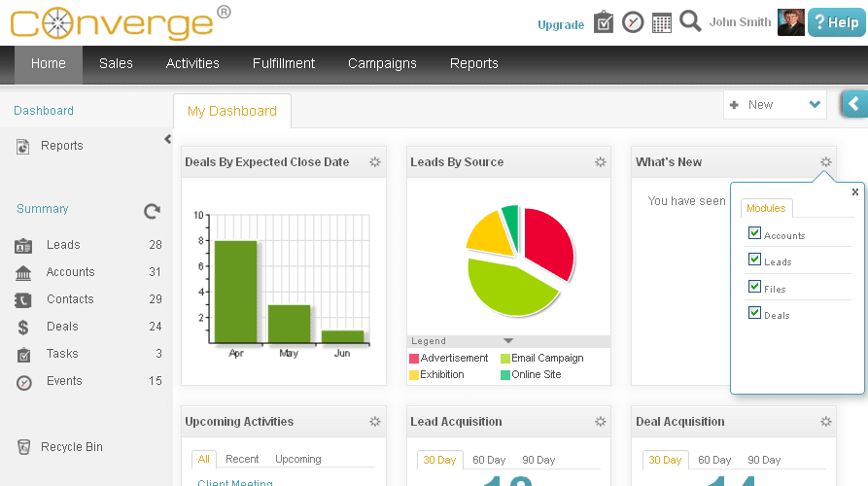This screenshot has height=486, width=868.
Task: Collapse the chart Legend panel
Action: (x=508, y=341)
